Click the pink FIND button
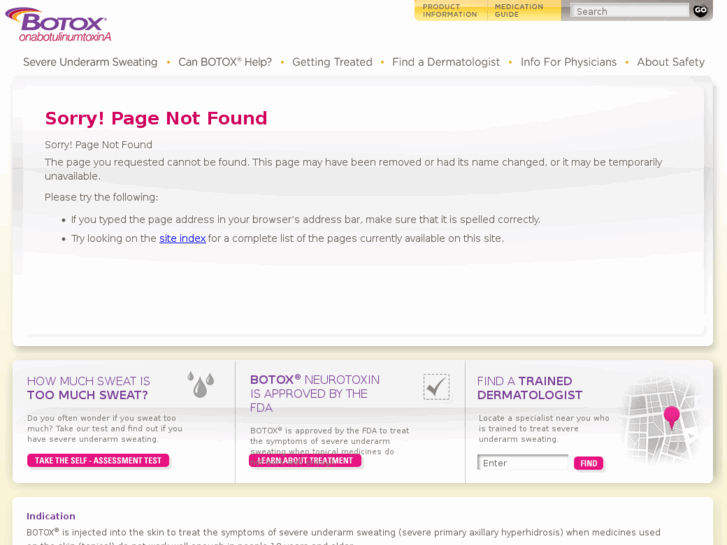The height and width of the screenshot is (545, 727). coord(588,463)
